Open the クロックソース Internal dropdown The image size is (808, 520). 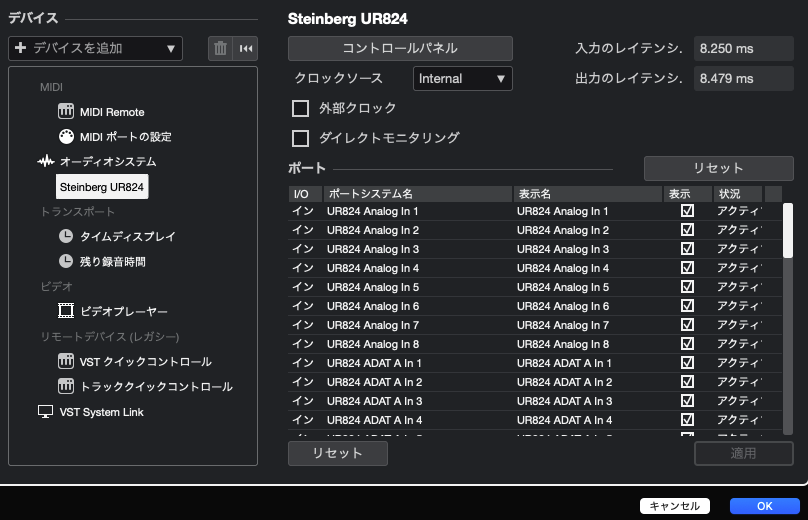pos(463,79)
